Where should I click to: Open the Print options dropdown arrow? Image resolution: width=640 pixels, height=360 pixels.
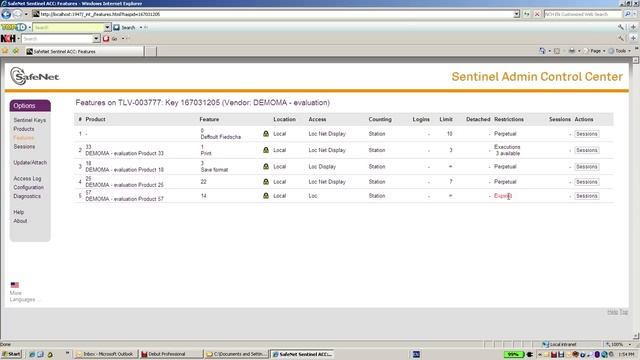[x=579, y=51]
